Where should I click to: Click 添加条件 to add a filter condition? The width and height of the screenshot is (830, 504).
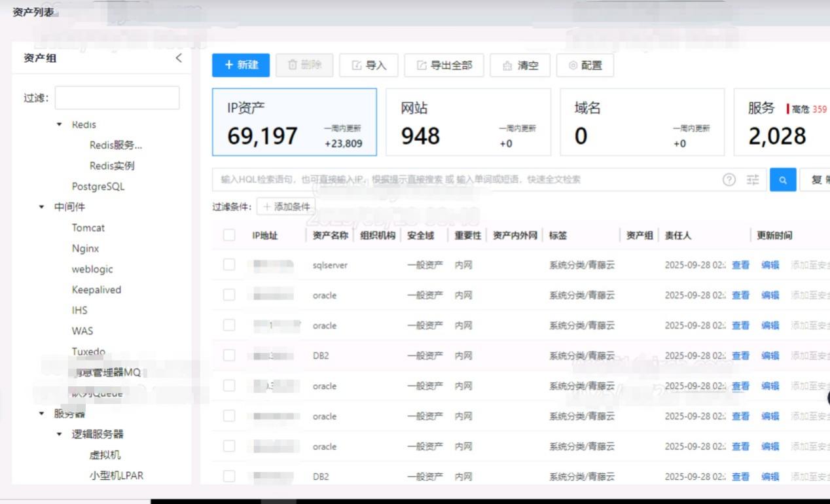(x=285, y=207)
